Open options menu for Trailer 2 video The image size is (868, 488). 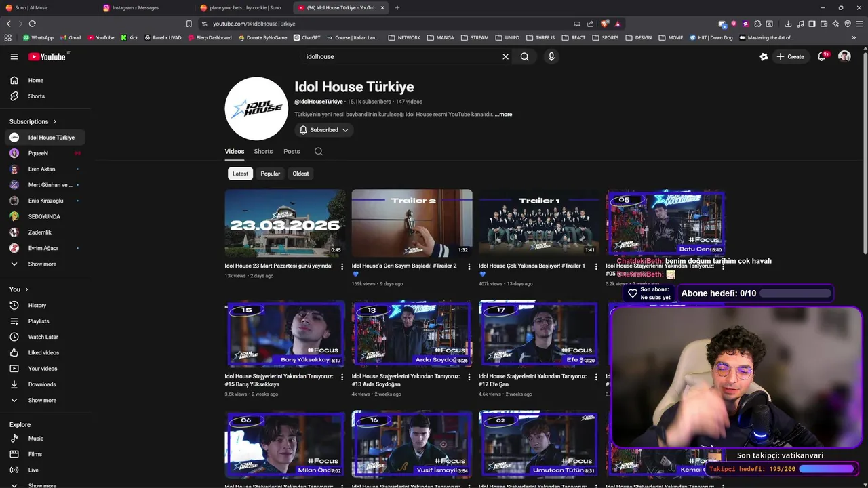point(469,266)
